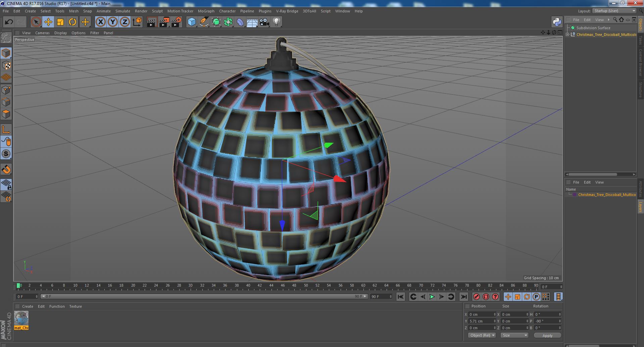
Task: Open the V-Ray Bridge menu
Action: point(287,11)
